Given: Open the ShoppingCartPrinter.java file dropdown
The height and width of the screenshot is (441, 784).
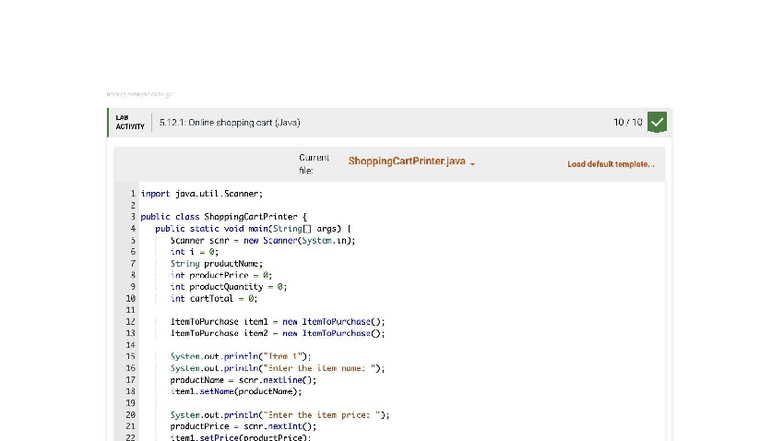Looking at the screenshot, I should click(x=406, y=162).
